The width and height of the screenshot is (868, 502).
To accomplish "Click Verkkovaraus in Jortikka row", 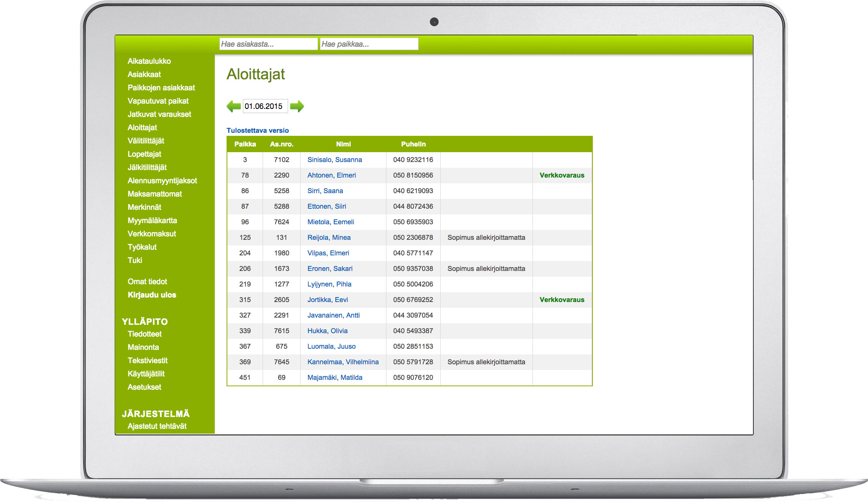I will click(562, 300).
